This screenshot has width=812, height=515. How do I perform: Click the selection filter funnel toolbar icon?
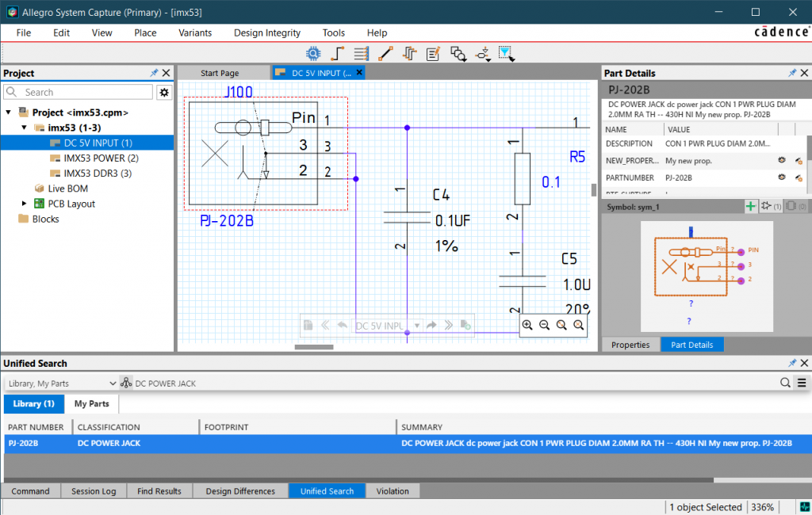pyautogui.click(x=506, y=53)
